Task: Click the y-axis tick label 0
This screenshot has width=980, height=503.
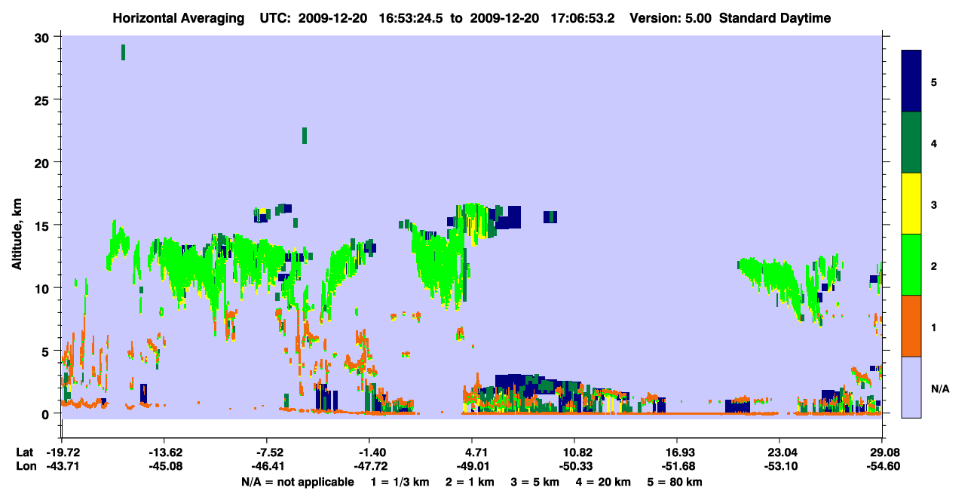Action: tap(47, 414)
